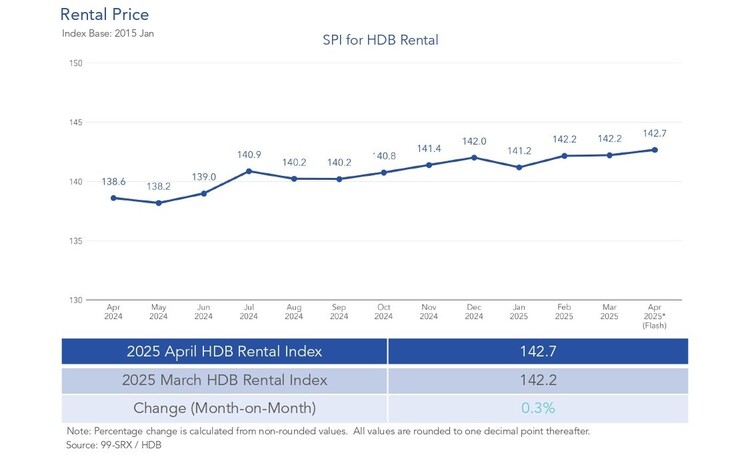Select the 142.7 value in the table
Image resolution: width=750 pixels, height=455 pixels.
tap(538, 352)
